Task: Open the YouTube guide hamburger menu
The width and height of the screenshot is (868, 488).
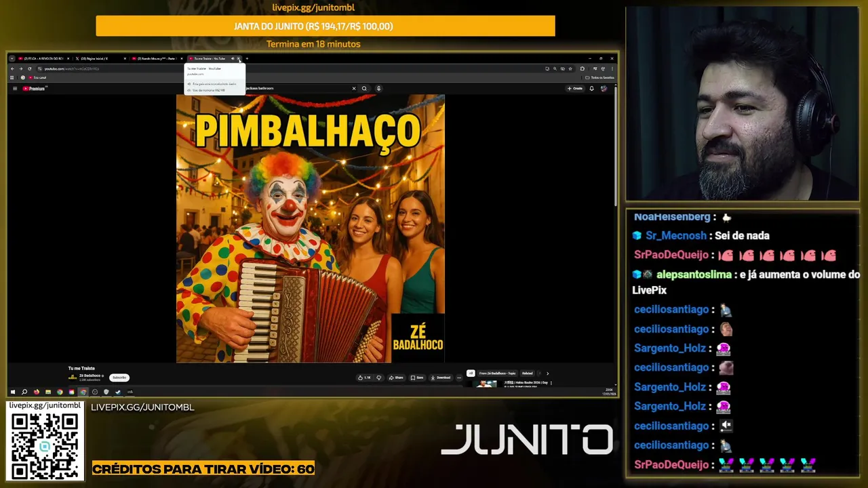Action: point(15,88)
